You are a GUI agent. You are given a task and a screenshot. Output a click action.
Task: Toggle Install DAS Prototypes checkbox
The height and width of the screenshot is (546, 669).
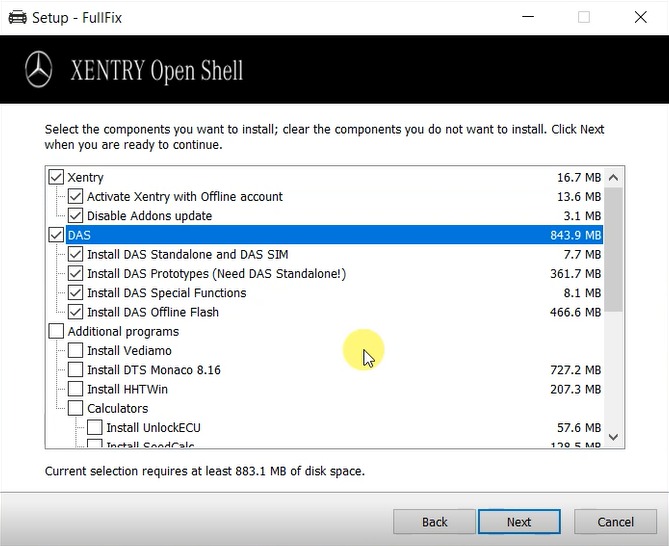click(x=76, y=273)
